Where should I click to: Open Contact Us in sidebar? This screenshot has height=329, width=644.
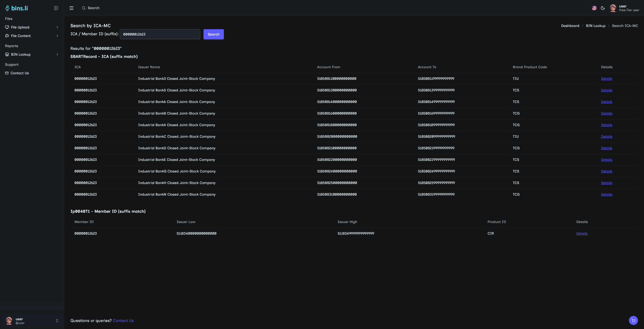[32, 73]
